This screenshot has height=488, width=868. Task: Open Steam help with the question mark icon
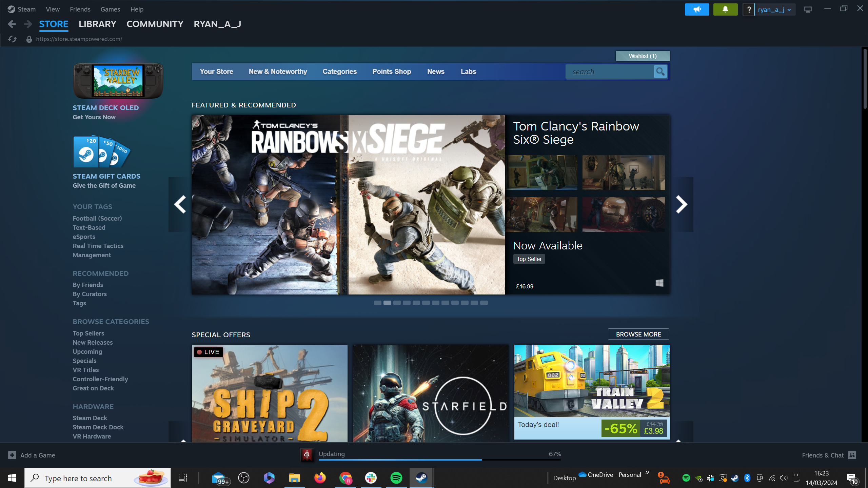[x=749, y=9]
